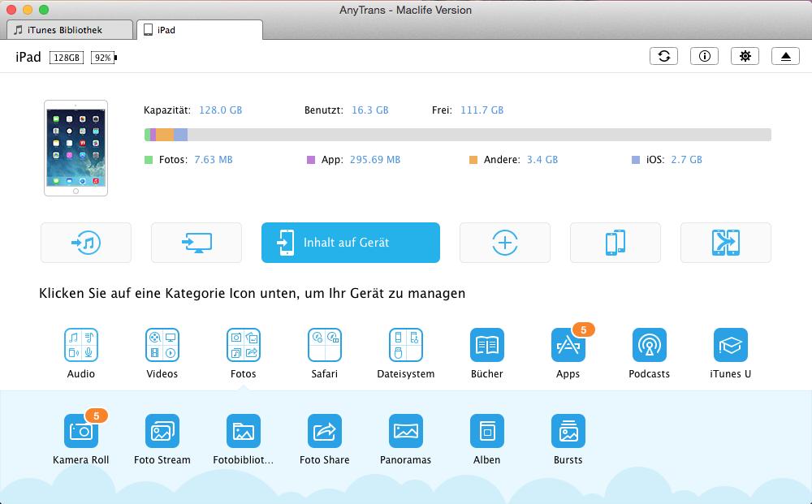The width and height of the screenshot is (812, 504).
Task: Open the Audio category
Action: point(80,345)
